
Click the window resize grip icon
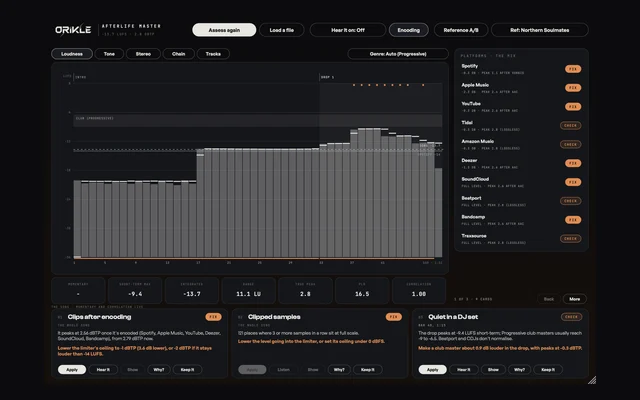592,380
